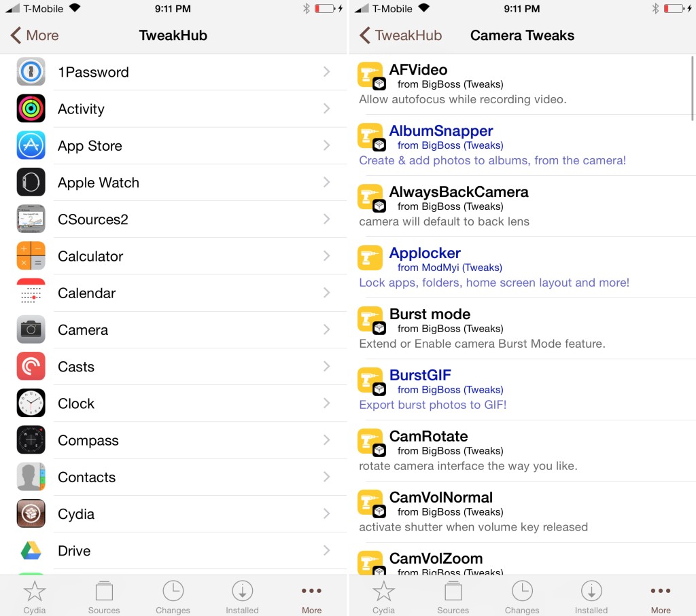
Task: Go back to TweakHub from Camera Tweaks
Action: [x=401, y=35]
